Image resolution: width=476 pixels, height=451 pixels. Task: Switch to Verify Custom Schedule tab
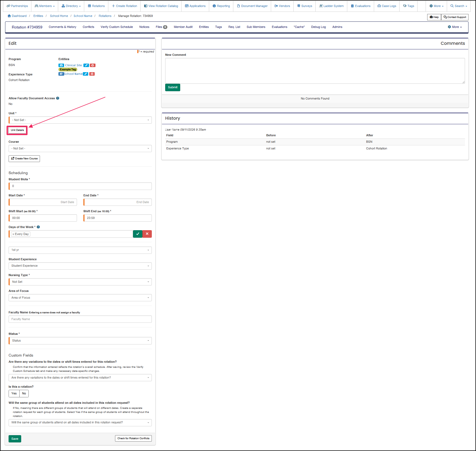click(117, 27)
